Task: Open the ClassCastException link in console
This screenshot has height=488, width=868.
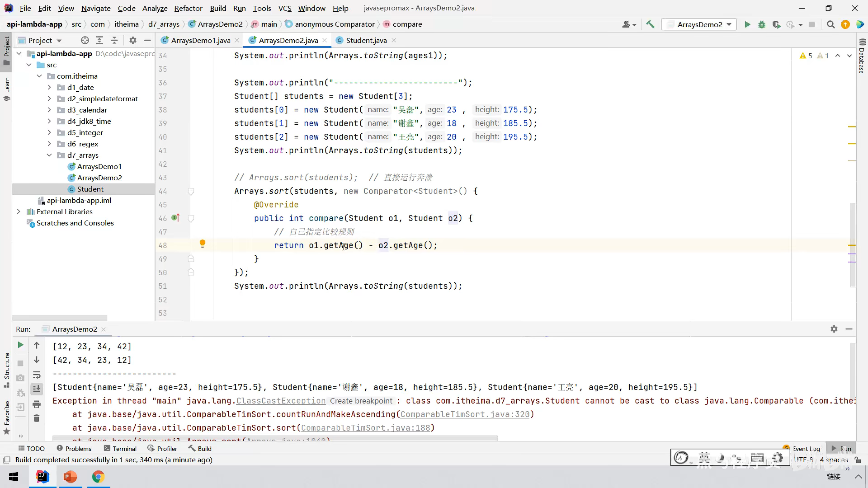Action: 281,401
